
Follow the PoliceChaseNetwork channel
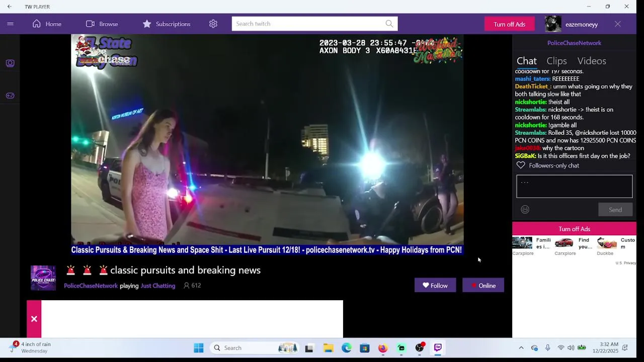click(435, 285)
